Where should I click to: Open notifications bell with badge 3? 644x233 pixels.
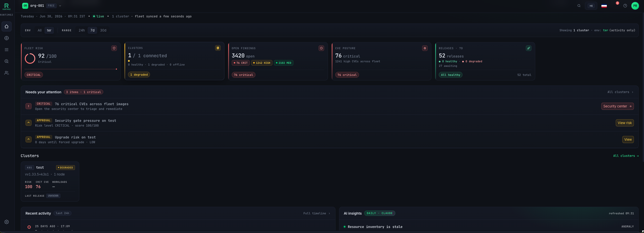[615, 6]
